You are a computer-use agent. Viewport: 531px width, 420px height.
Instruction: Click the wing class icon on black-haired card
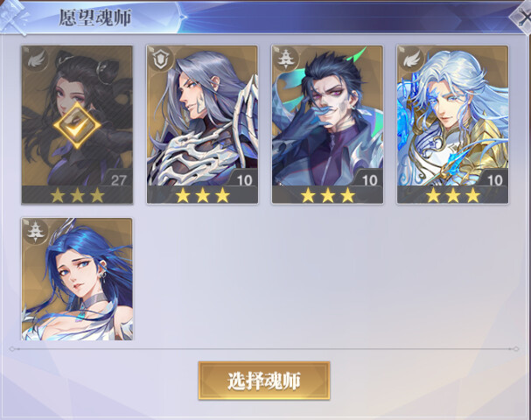pyautogui.click(x=36, y=59)
